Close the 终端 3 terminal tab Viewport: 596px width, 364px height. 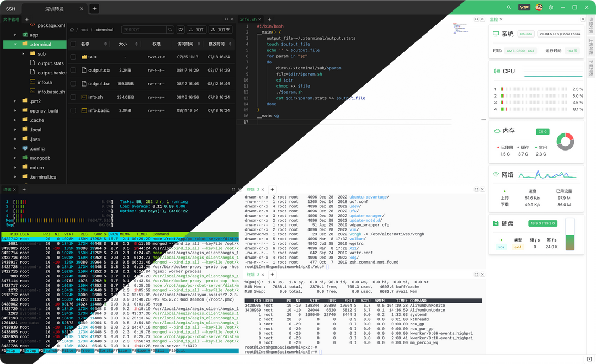click(263, 274)
